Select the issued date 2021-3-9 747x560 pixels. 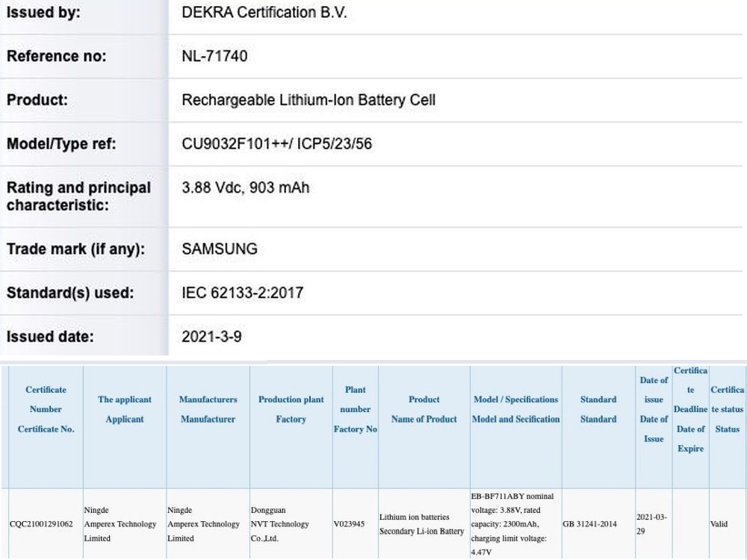[x=211, y=337]
